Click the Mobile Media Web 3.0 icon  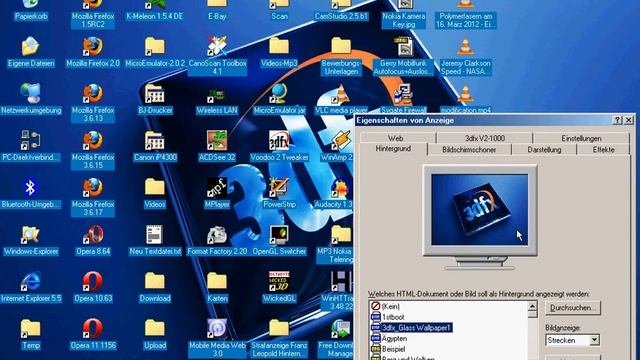click(217, 338)
